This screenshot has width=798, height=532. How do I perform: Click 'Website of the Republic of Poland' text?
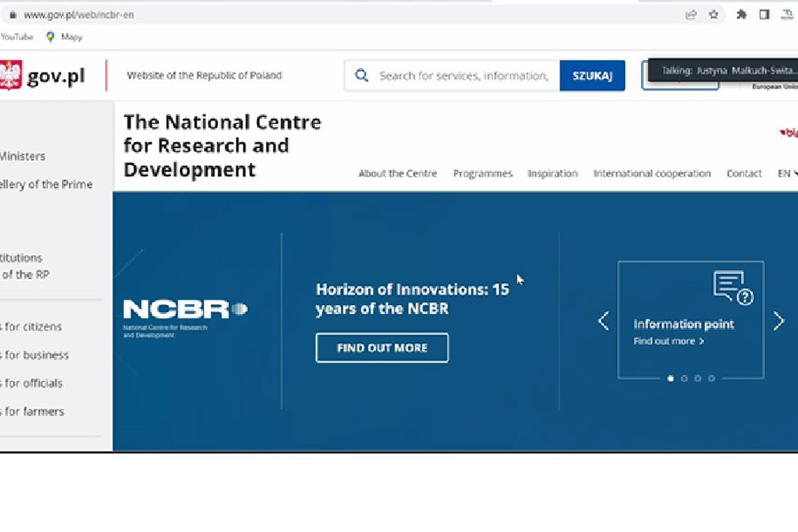click(204, 75)
